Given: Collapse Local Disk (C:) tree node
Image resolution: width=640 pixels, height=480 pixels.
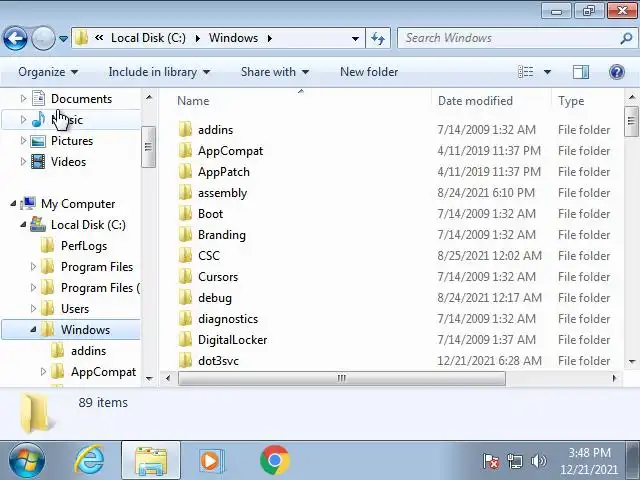Looking at the screenshot, I should (x=23, y=224).
